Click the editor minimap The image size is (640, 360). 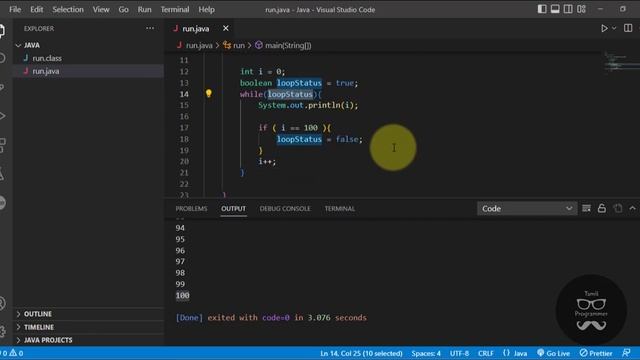click(x=621, y=62)
